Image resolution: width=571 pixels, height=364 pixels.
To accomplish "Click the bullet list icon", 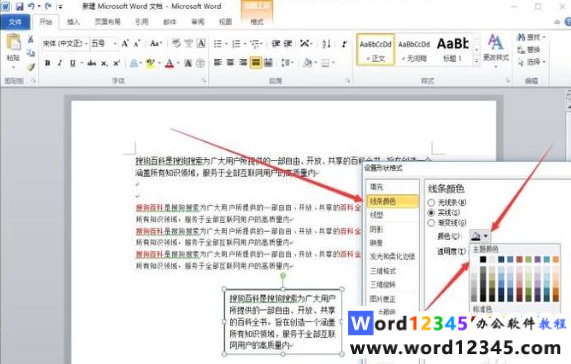I will coord(218,44).
